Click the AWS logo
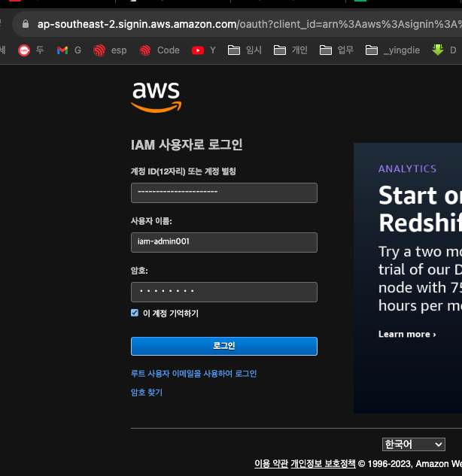Image resolution: width=462 pixels, height=476 pixels. [156, 97]
